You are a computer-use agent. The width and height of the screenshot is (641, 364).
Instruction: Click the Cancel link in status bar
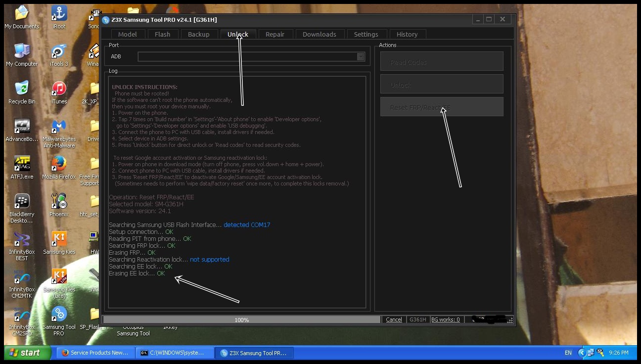[394, 319]
